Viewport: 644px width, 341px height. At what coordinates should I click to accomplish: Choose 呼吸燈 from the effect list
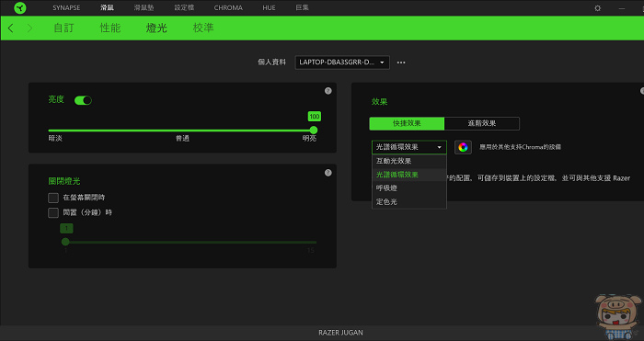[409, 188]
